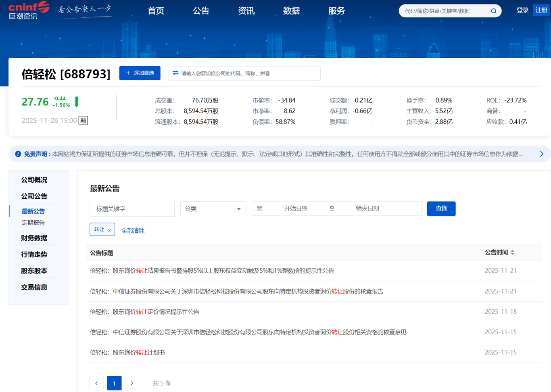Viewport: 551px width, 392px height.
Task: Select 财务数据 in the sidebar
Action: point(34,238)
